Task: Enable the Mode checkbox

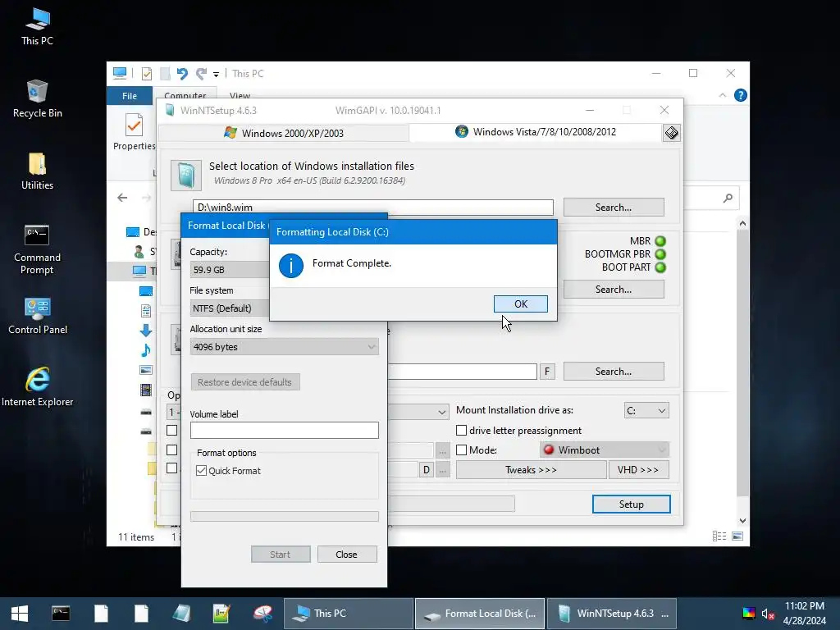Action: [x=461, y=450]
